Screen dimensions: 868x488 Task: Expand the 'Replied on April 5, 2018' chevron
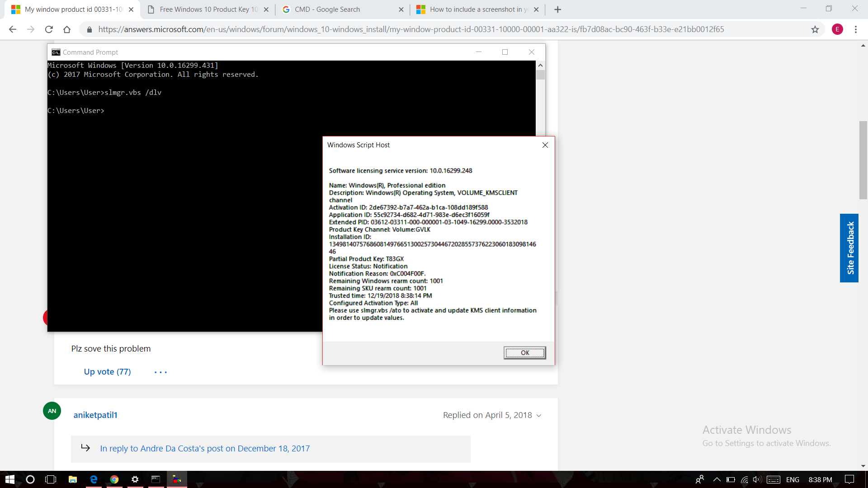tap(539, 416)
